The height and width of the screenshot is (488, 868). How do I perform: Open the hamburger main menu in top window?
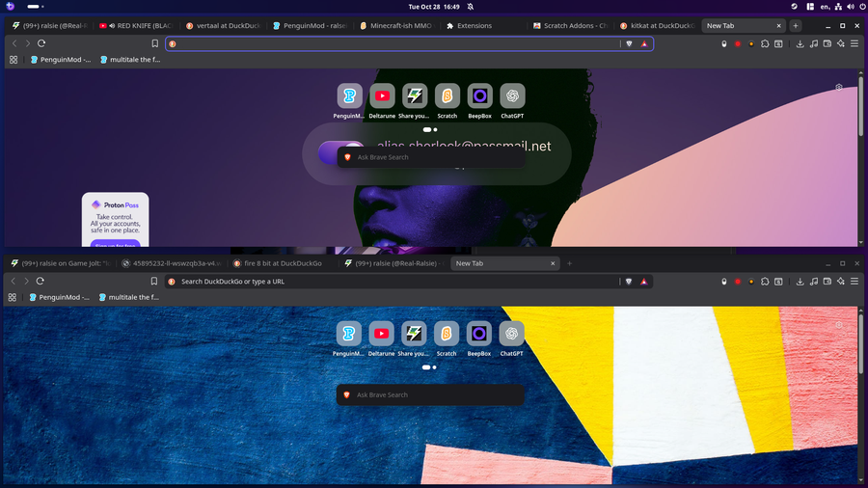[x=854, y=43]
